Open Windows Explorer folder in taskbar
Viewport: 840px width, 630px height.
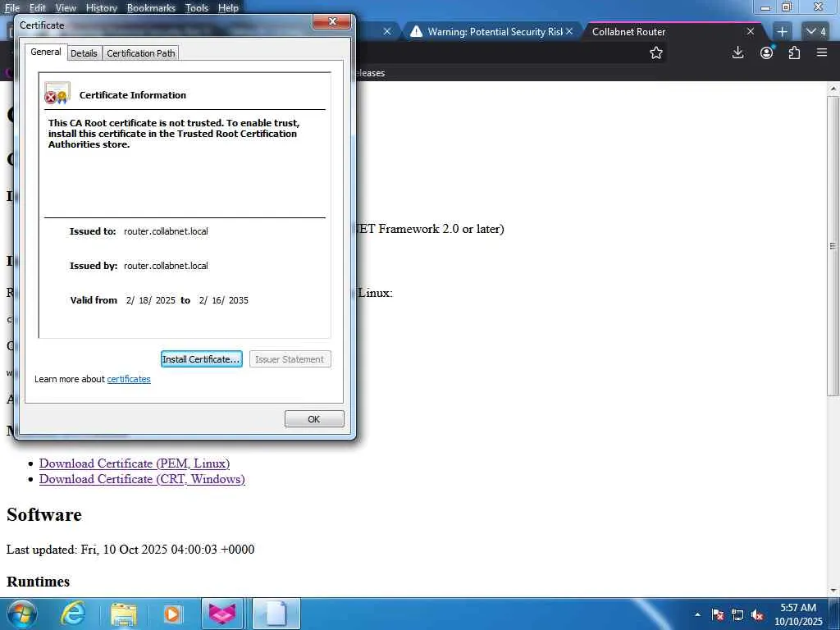click(123, 614)
